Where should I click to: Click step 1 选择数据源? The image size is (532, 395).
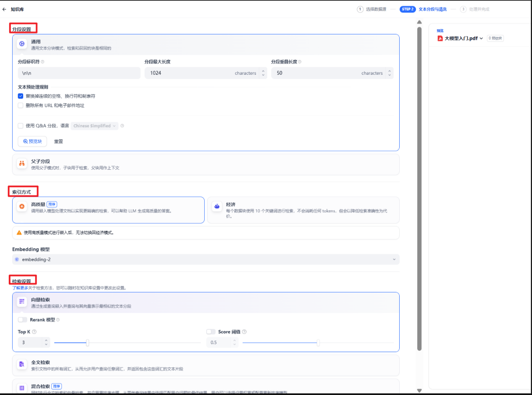pyautogui.click(x=371, y=9)
